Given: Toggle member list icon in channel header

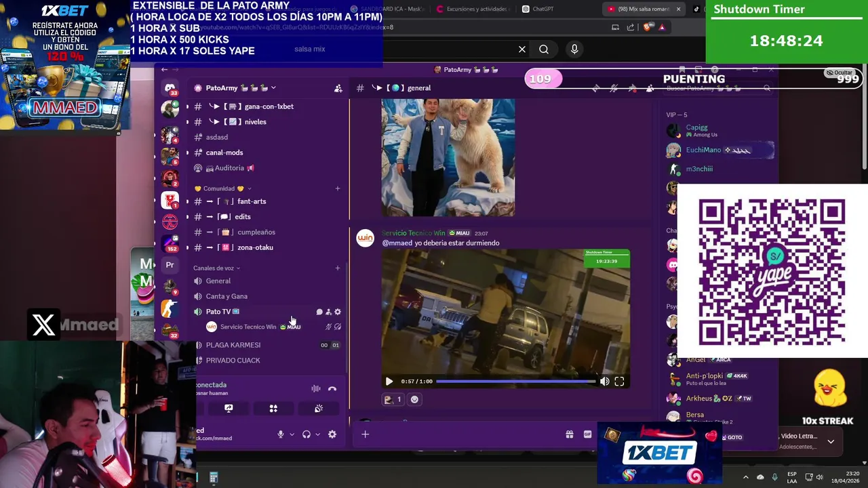Looking at the screenshot, I should tap(650, 88).
